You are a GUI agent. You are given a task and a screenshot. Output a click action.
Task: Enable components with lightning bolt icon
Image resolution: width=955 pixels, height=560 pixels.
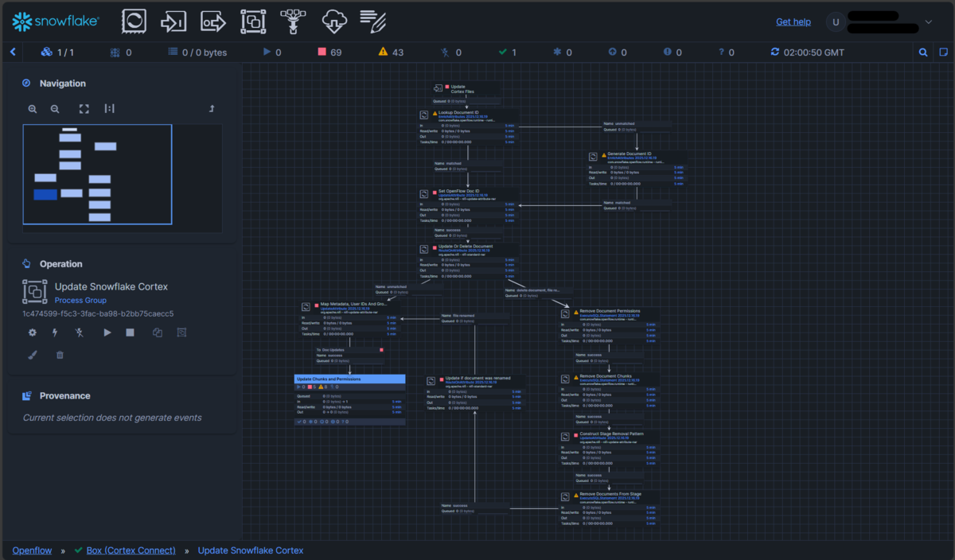click(x=55, y=332)
